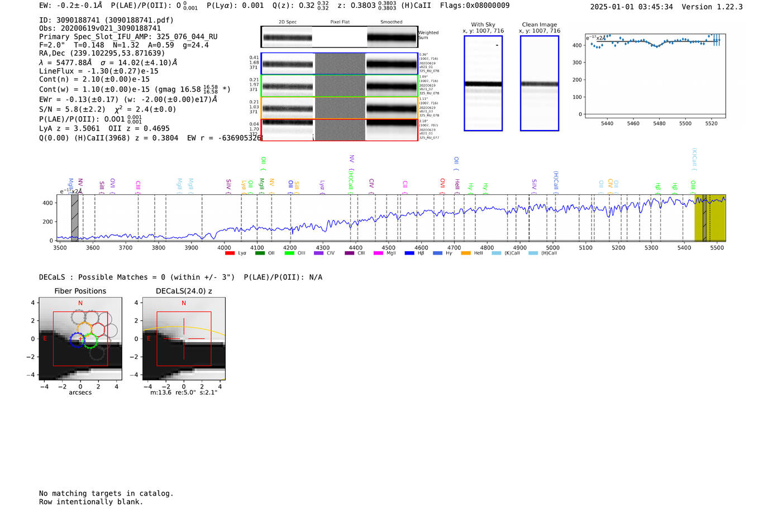The image size is (782, 532).
Task: Click the lime OIII legend swatch
Action: pyautogui.click(x=289, y=253)
